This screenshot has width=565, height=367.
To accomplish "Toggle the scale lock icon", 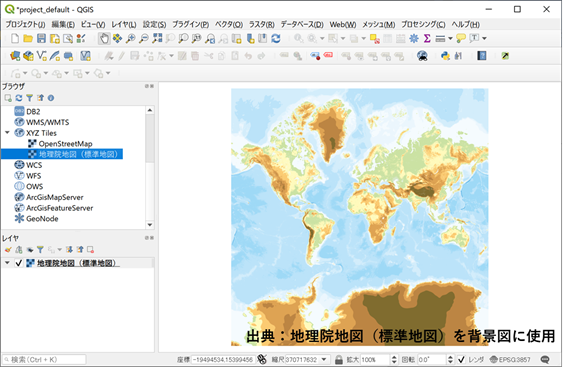I will point(338,359).
